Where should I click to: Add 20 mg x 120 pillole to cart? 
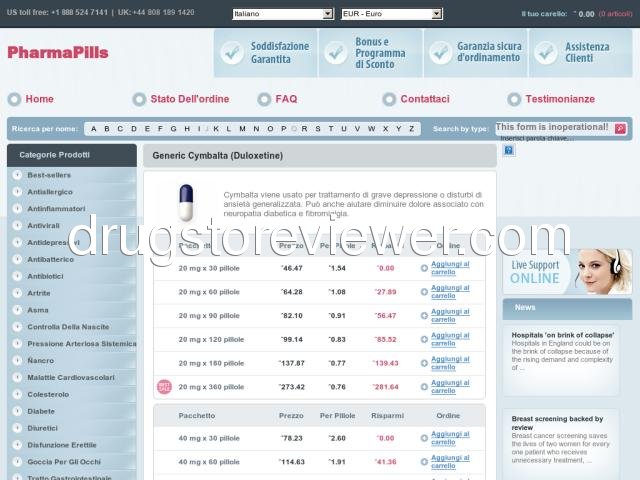click(x=450, y=340)
